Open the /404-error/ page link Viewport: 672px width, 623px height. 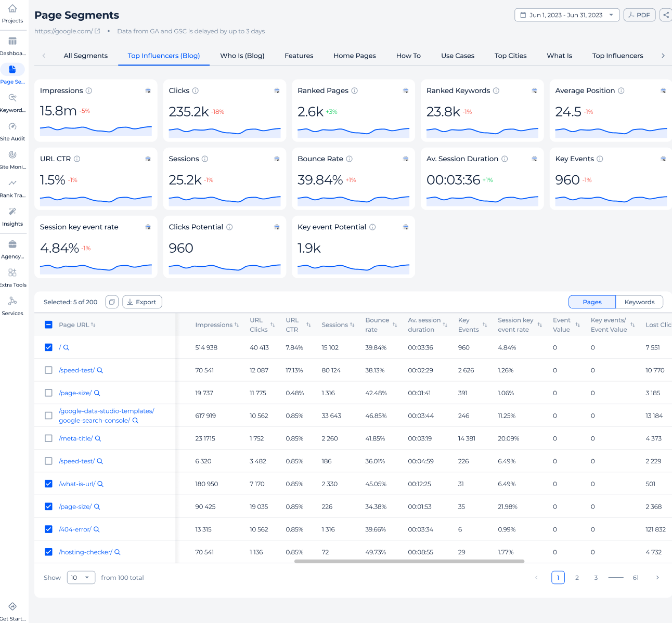75,529
